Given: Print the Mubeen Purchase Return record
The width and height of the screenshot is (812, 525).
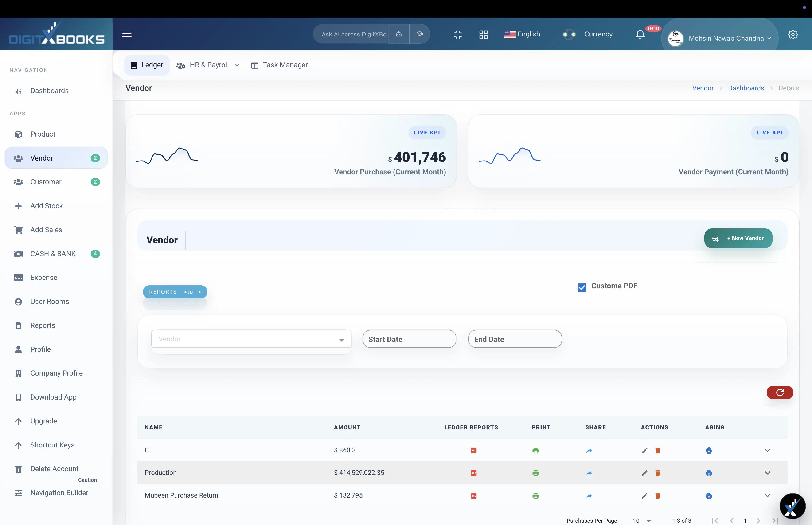Looking at the screenshot, I should click(x=535, y=496).
